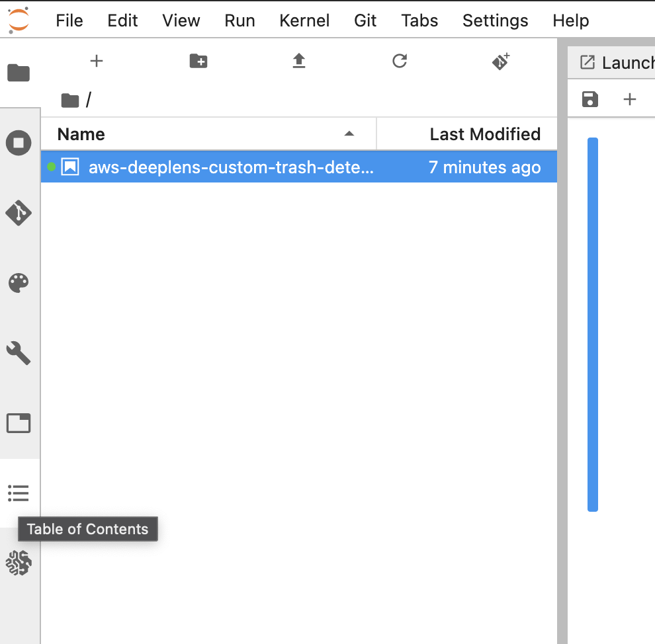Open the Help menu

[x=570, y=20]
